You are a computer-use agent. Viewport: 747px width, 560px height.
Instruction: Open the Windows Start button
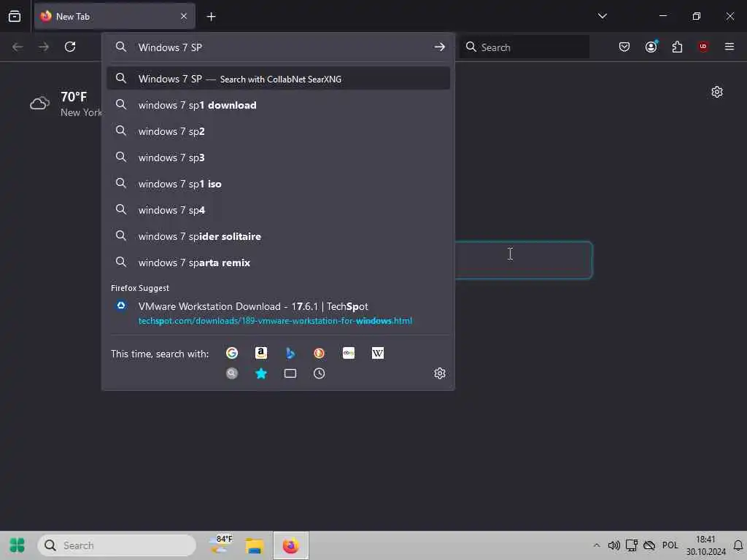click(18, 545)
